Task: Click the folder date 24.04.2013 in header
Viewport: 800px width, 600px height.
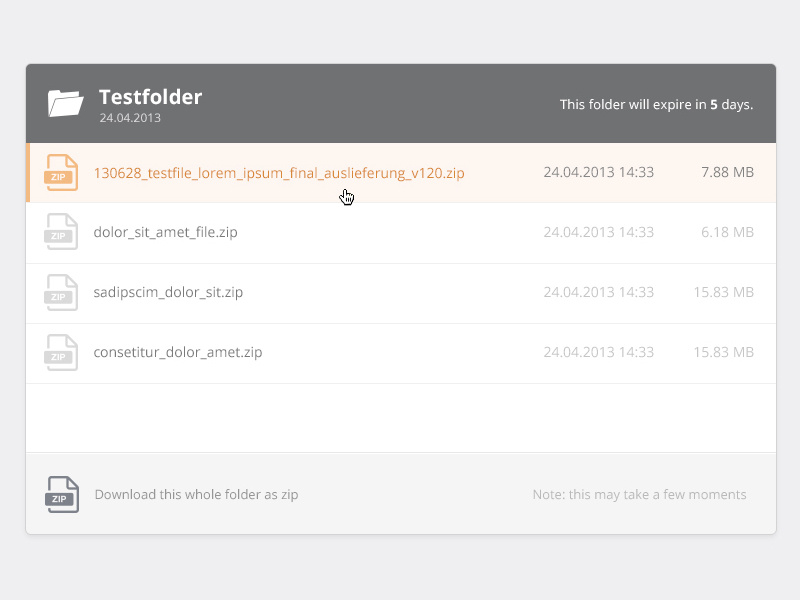Action: (130, 118)
